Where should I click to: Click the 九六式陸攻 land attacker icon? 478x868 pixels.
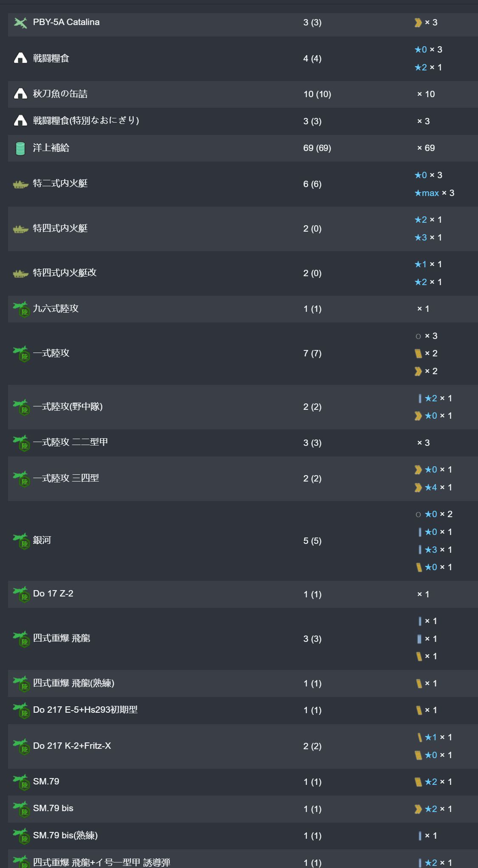pos(20,309)
